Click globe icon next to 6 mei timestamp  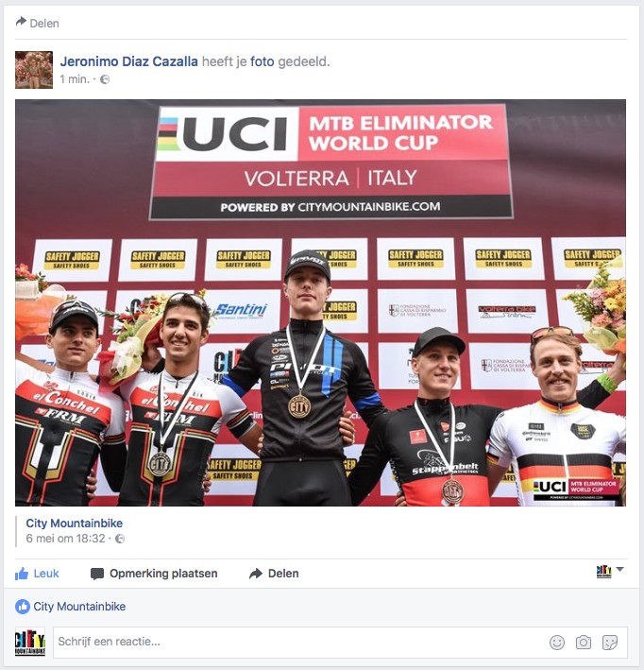tap(120, 539)
